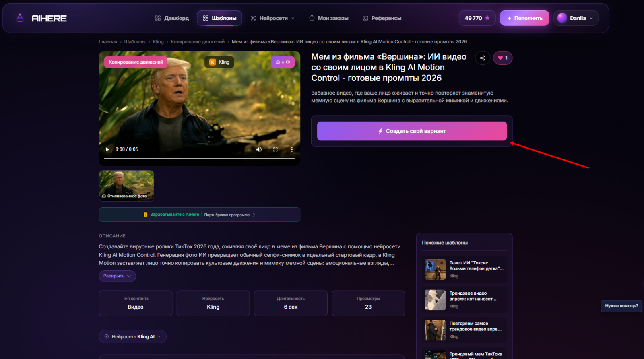Click the Пополнить button
The width and height of the screenshot is (644, 359).
524,18
